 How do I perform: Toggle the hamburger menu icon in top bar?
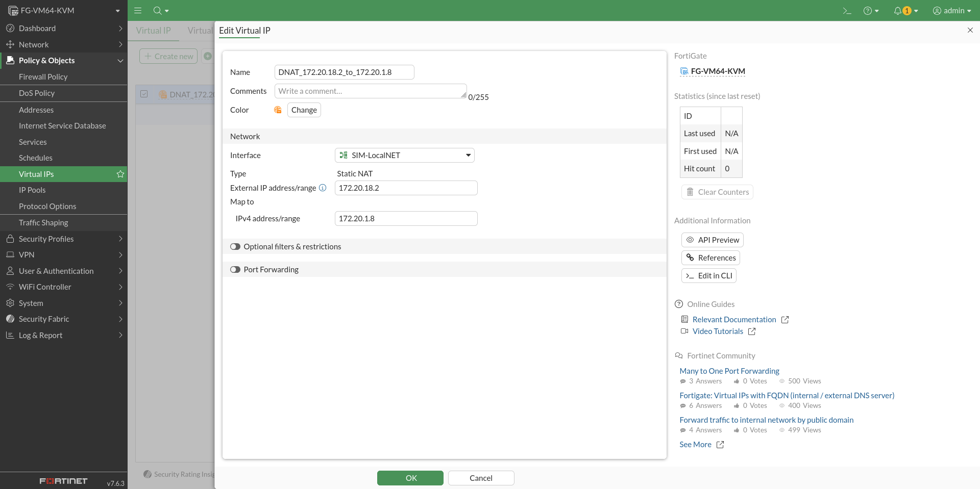pyautogui.click(x=138, y=10)
